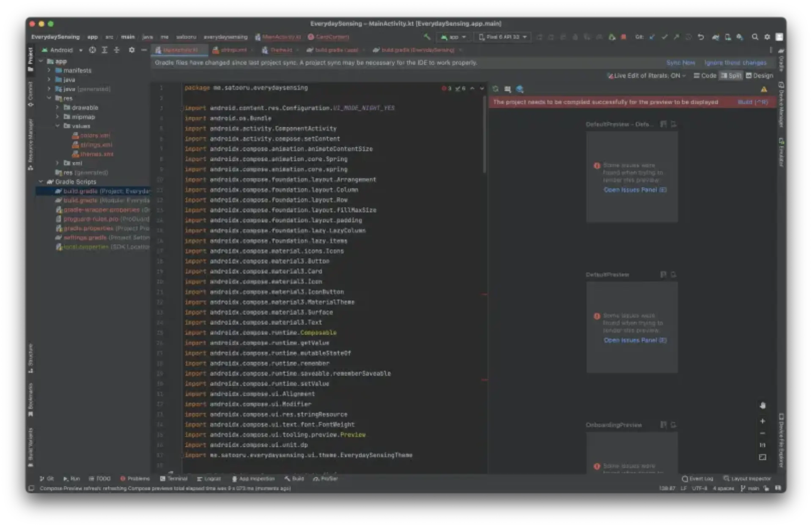Collapse the Gradle Scripts node
Viewport: 812px width, 527px height.
[x=41, y=182]
